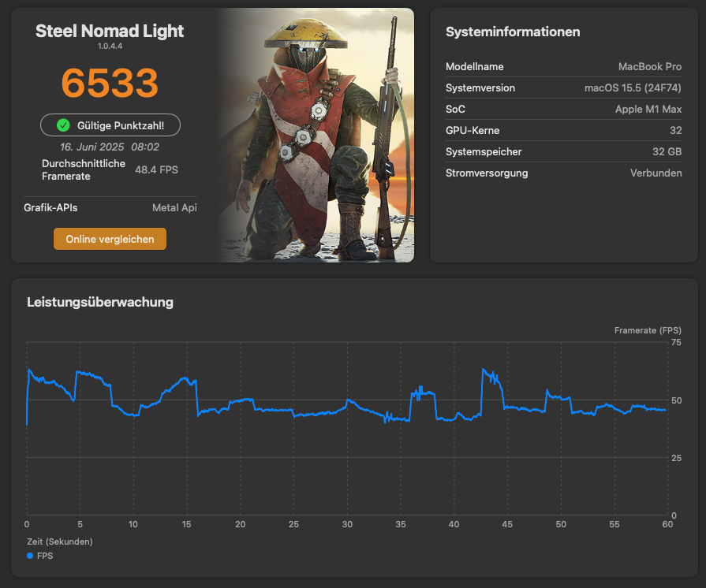Click the FPS legend label

point(45,556)
